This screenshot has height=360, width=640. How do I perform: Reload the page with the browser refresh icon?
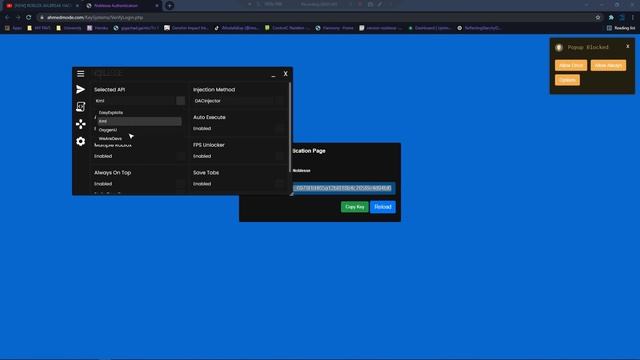pos(28,18)
